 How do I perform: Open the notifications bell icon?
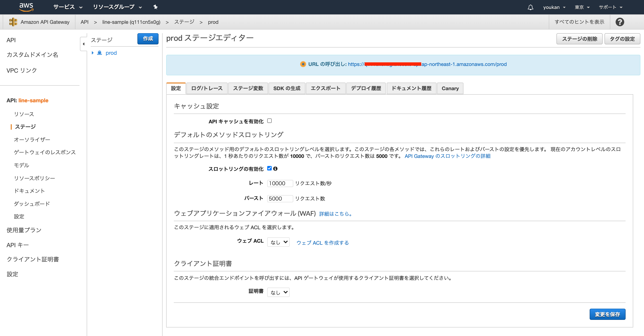pos(530,7)
